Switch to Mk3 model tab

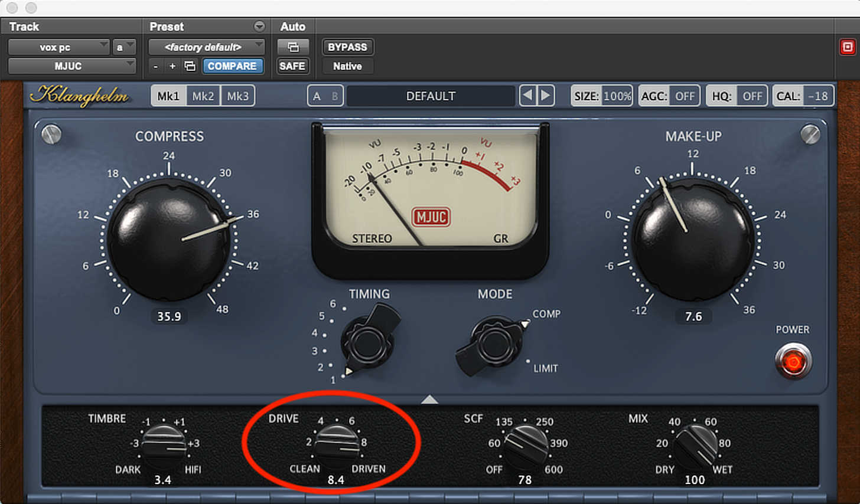click(238, 96)
